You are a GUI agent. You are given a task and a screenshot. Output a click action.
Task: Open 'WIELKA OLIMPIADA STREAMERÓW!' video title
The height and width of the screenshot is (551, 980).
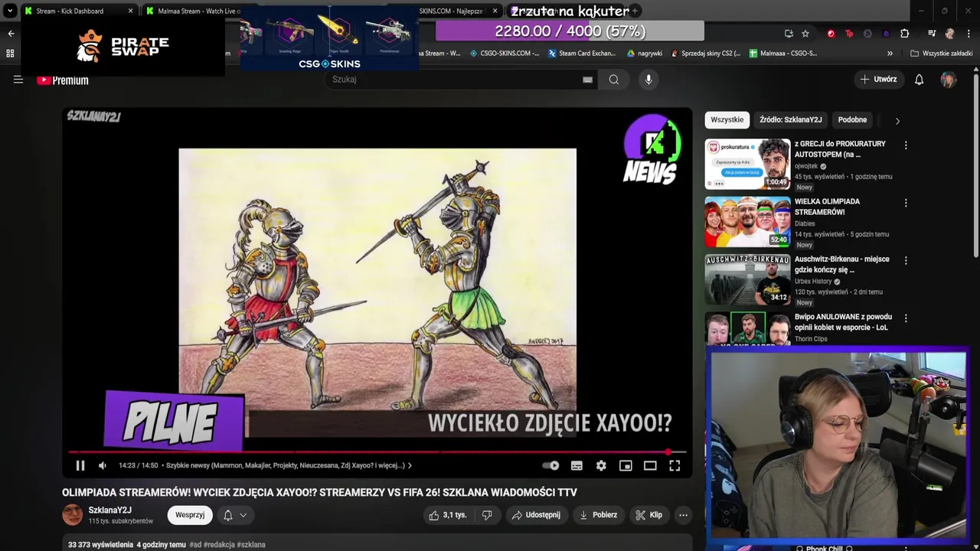tap(827, 207)
